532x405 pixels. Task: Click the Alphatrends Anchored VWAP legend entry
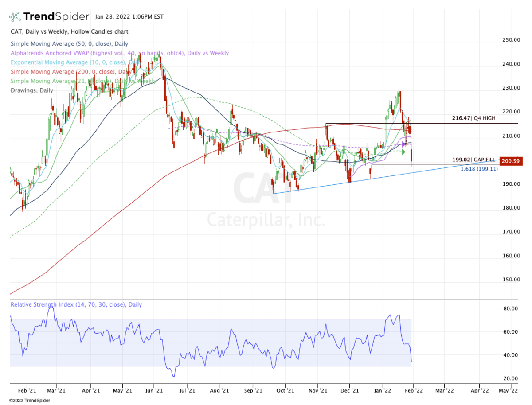[x=120, y=53]
